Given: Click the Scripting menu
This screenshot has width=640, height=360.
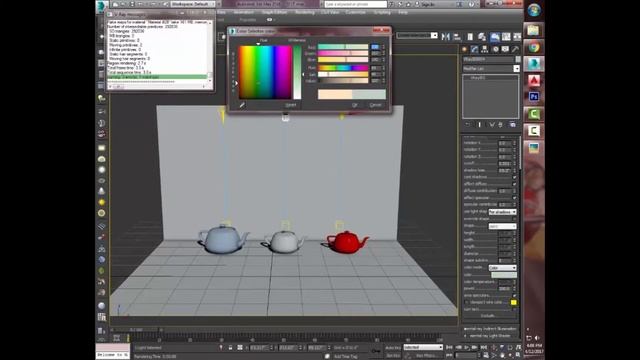Looking at the screenshot, I should pos(382,12).
